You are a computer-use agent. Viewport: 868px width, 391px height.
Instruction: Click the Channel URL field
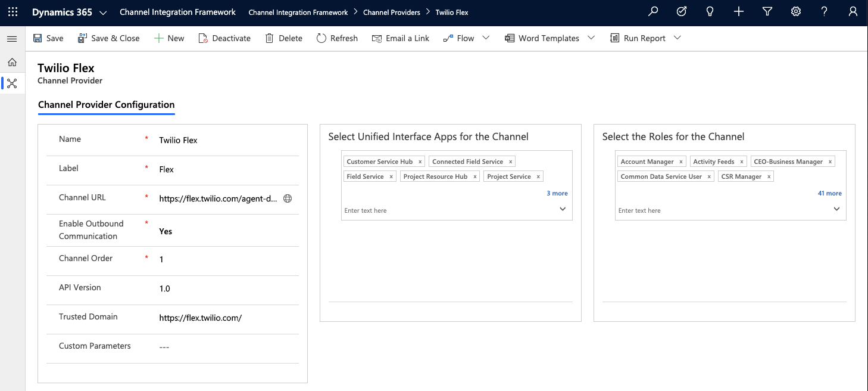click(218, 198)
